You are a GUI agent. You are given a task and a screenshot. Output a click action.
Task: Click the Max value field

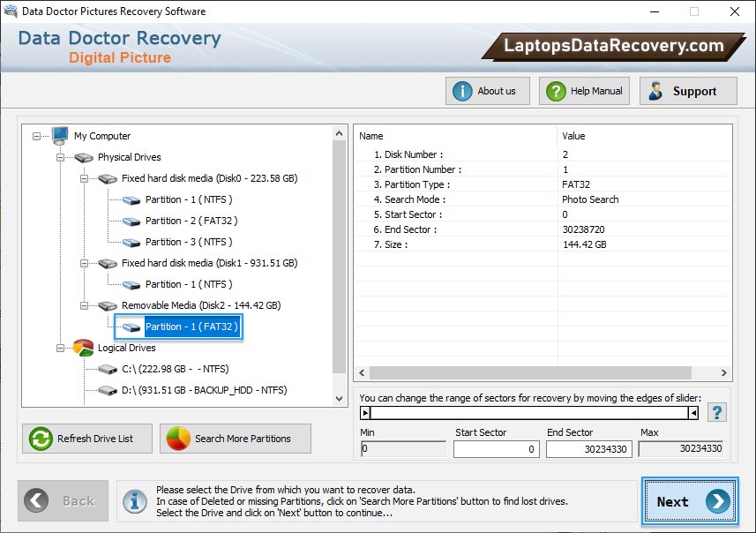pos(681,448)
